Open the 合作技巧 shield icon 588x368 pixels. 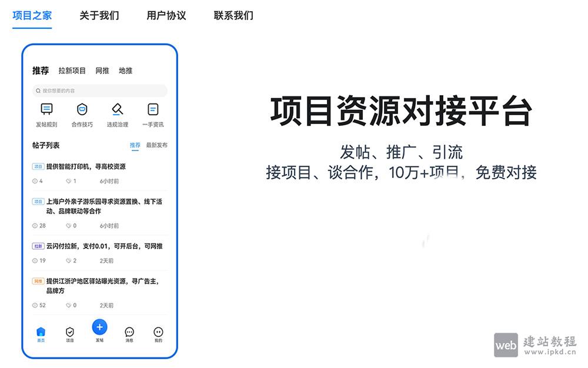point(81,109)
